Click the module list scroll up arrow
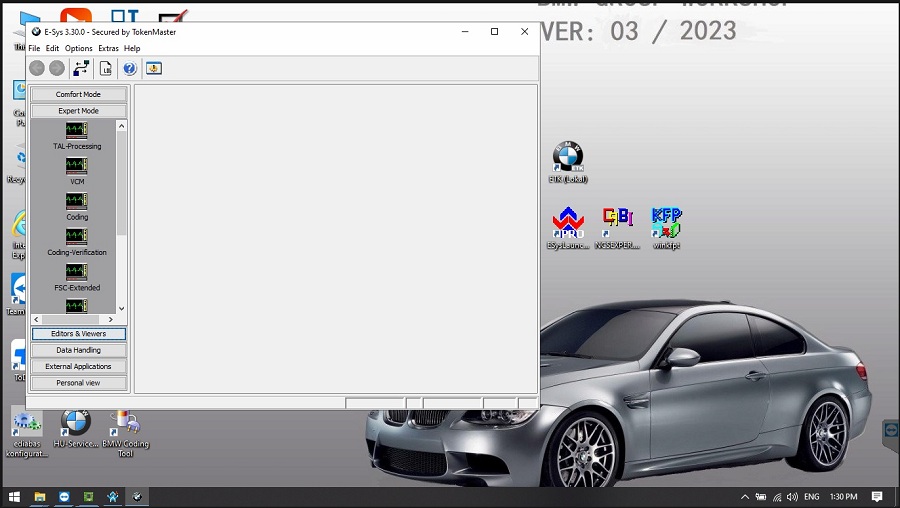Image resolution: width=900 pixels, height=508 pixels. click(x=122, y=126)
